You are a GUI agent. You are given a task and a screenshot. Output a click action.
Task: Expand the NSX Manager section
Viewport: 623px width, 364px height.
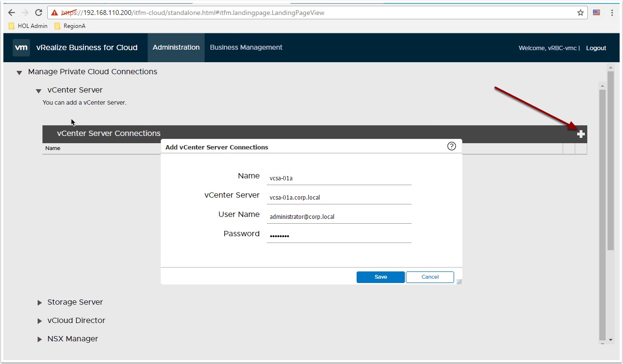coord(40,339)
